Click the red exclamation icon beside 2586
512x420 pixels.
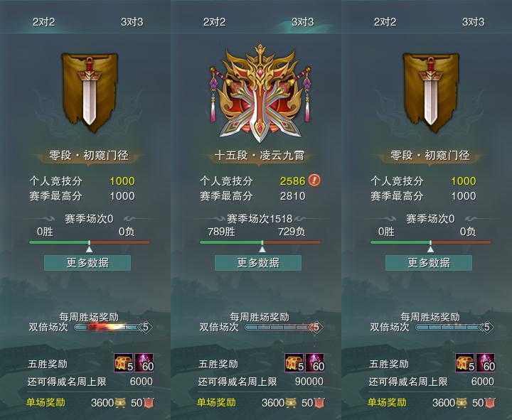(x=314, y=180)
